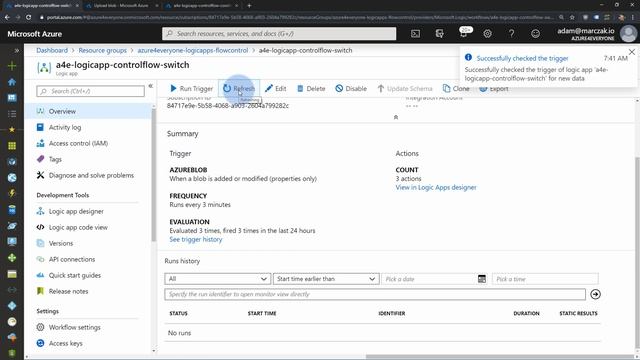Go to Resource groups breadcrumb
The width and height of the screenshot is (640, 360).
102,50
